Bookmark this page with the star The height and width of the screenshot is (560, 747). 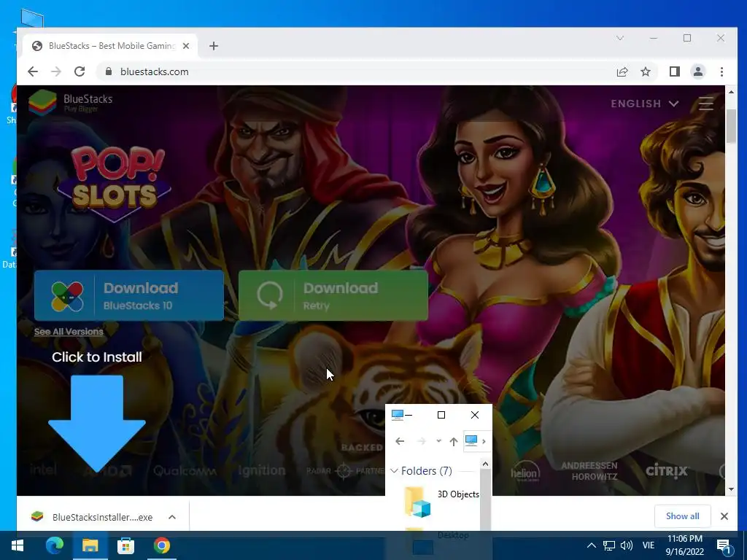pos(646,72)
